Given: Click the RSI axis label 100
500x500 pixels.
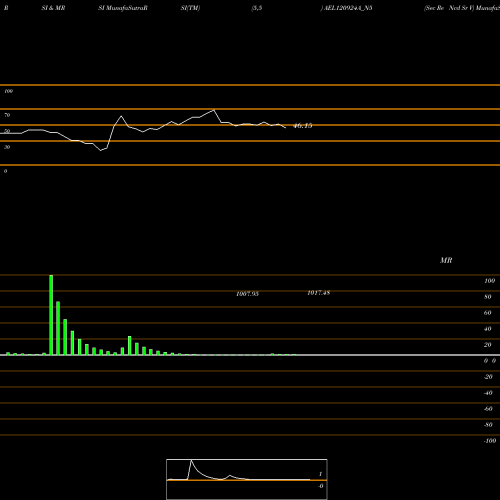Looking at the screenshot, I should click(x=8, y=91).
